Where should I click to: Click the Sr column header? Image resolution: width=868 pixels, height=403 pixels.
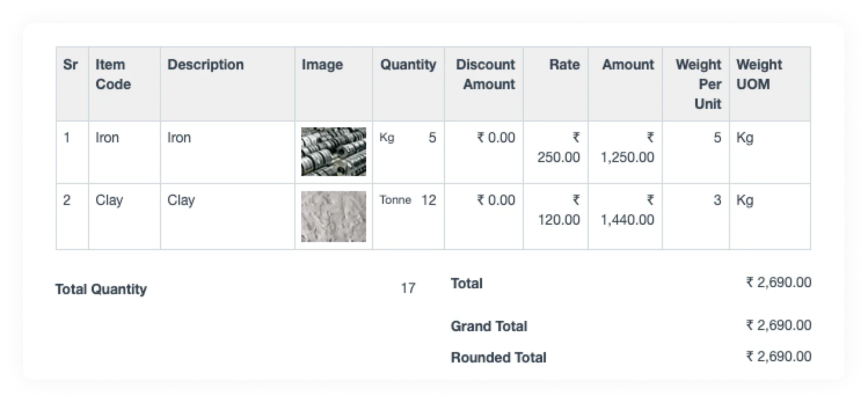(70, 65)
